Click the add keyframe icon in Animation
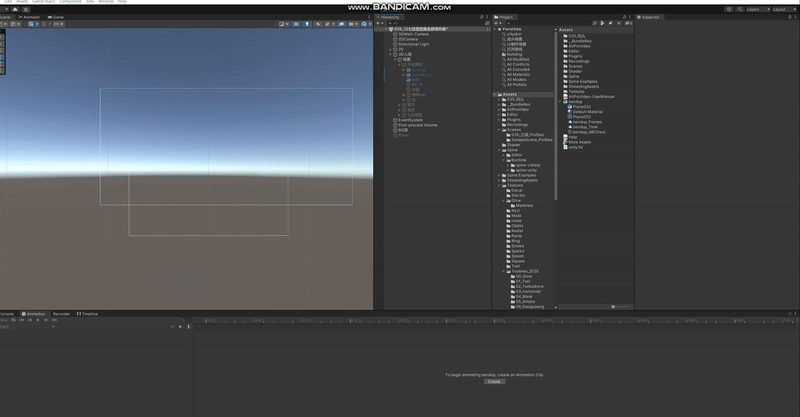 click(x=181, y=327)
